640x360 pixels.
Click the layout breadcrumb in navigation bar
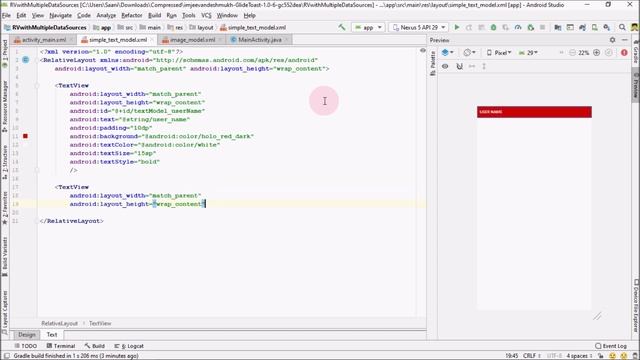(x=201, y=27)
